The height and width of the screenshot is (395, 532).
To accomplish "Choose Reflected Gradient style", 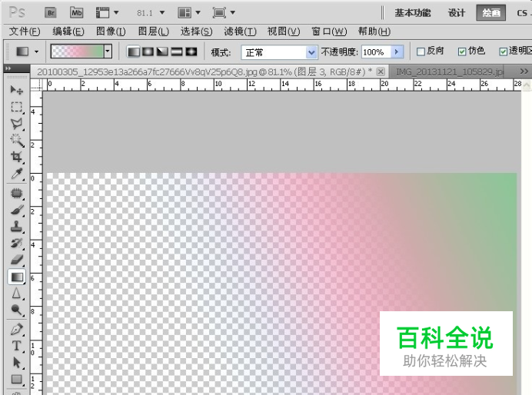I will point(177,52).
